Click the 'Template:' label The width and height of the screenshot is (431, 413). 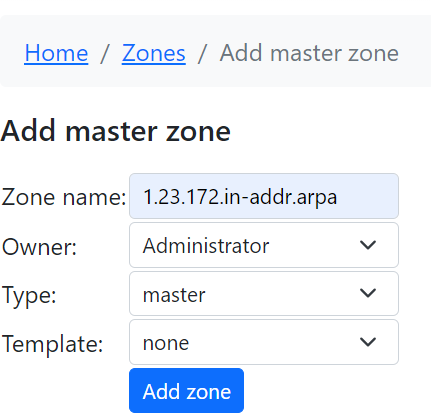point(52,344)
